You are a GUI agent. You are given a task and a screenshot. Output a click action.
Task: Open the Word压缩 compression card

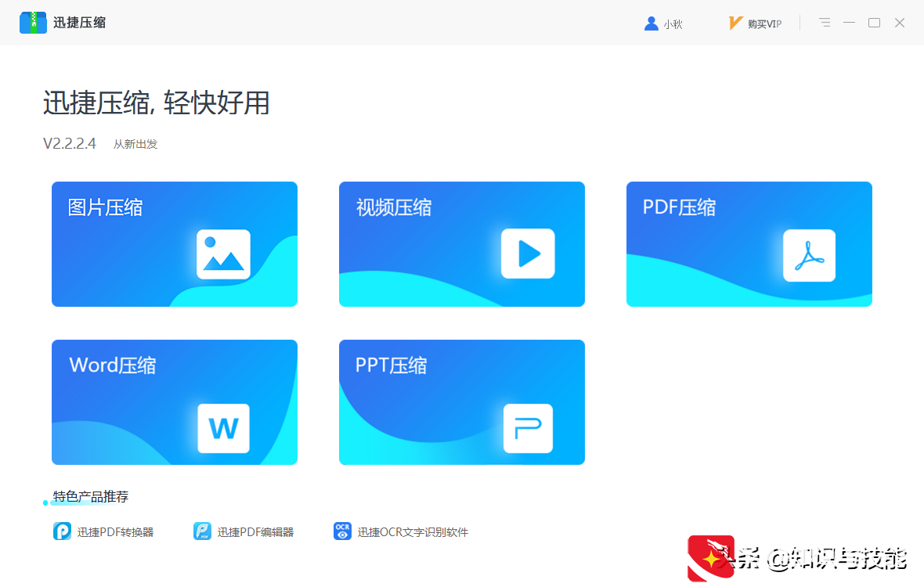point(175,402)
